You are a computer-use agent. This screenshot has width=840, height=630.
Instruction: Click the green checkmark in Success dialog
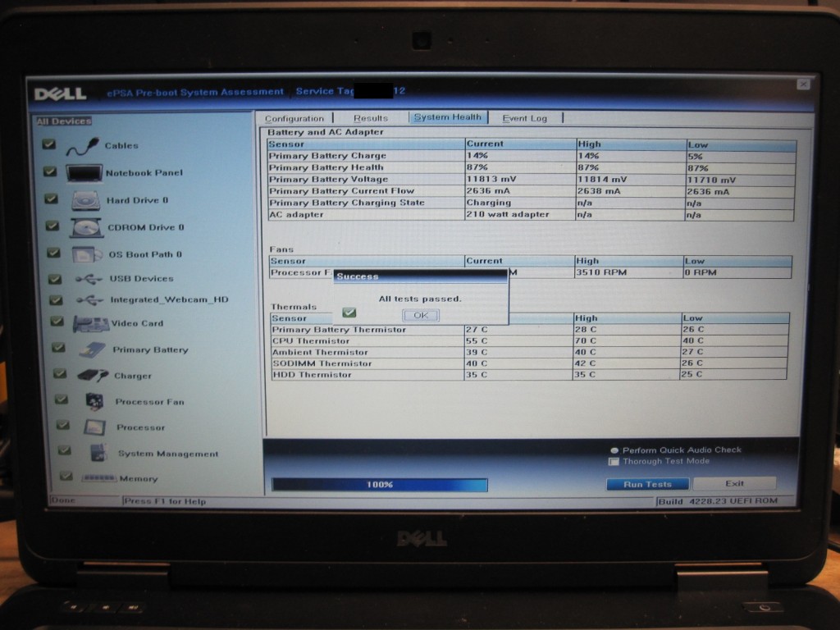pyautogui.click(x=349, y=313)
